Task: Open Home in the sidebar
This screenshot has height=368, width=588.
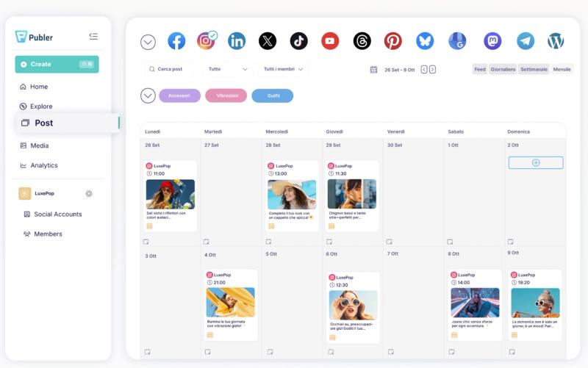Action: [x=34, y=87]
